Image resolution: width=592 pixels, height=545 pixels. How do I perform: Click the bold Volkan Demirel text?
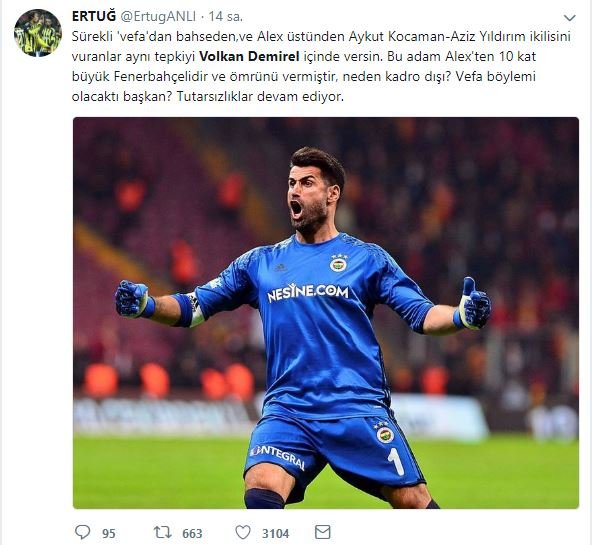(x=249, y=56)
